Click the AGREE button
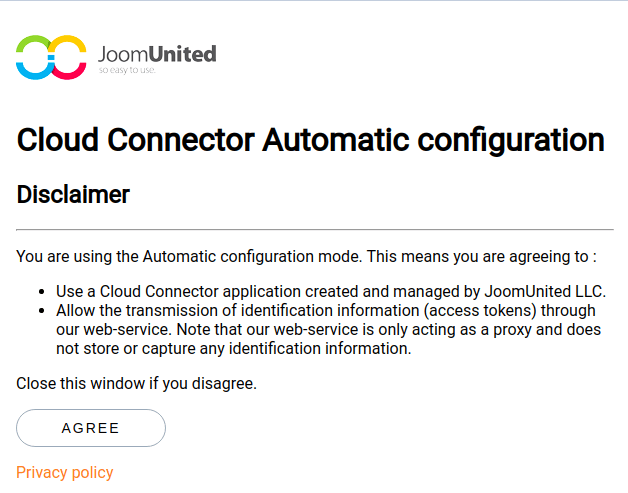 (x=91, y=428)
